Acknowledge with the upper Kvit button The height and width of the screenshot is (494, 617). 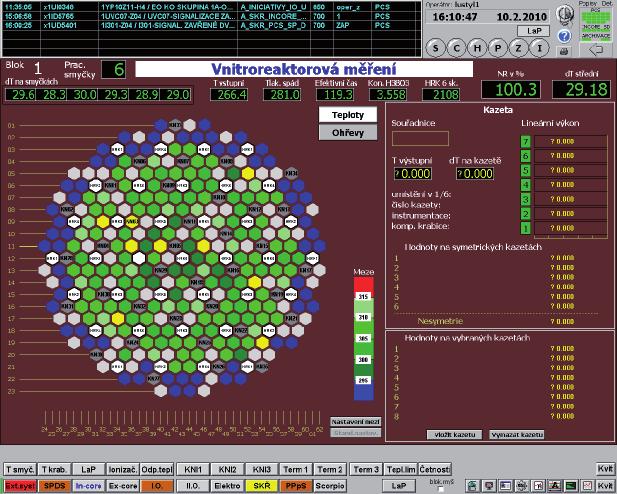pos(605,469)
